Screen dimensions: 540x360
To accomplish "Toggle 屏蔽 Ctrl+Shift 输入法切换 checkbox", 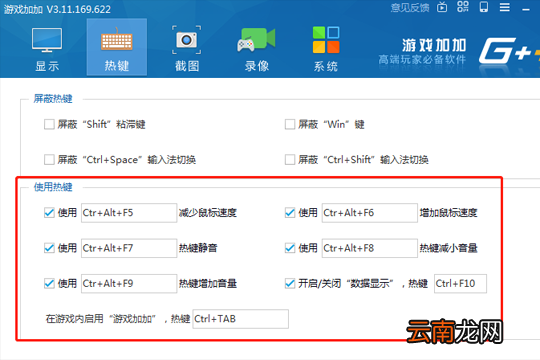I will [290, 160].
